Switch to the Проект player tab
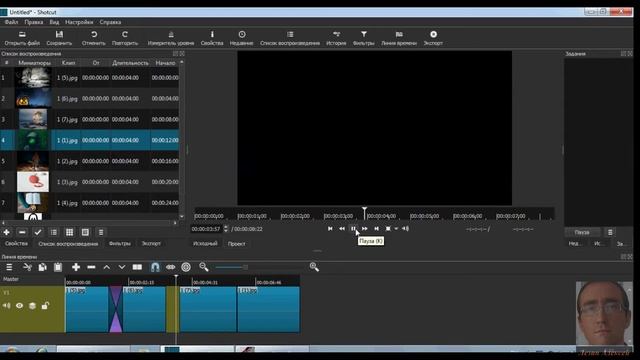The image size is (640, 360). click(236, 244)
